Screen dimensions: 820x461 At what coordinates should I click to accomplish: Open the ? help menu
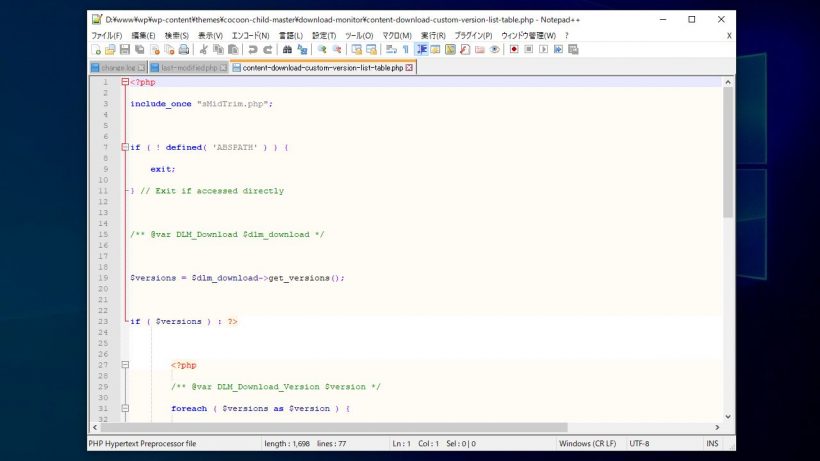coord(566,36)
